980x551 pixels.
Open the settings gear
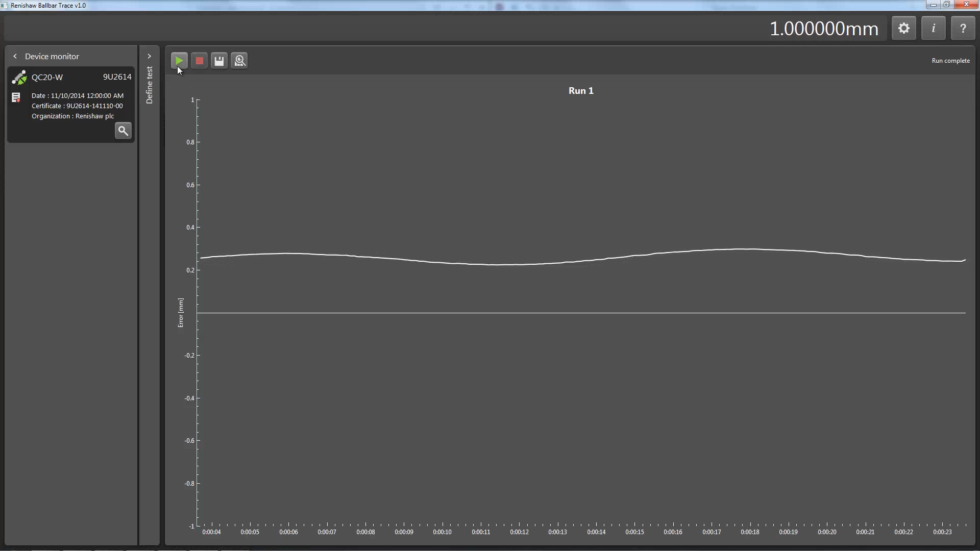(904, 29)
